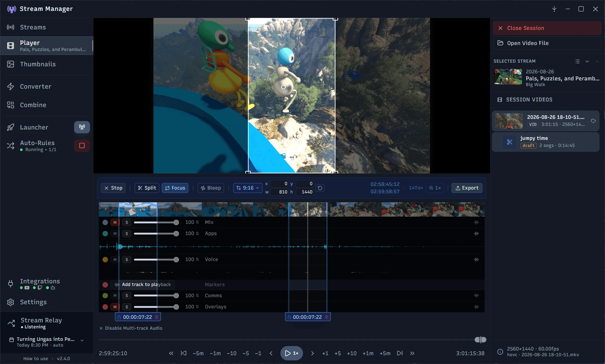Select the 2026-08-26 18-10-51 session video thumbnail
This screenshot has height=364, width=605.
tap(509, 121)
